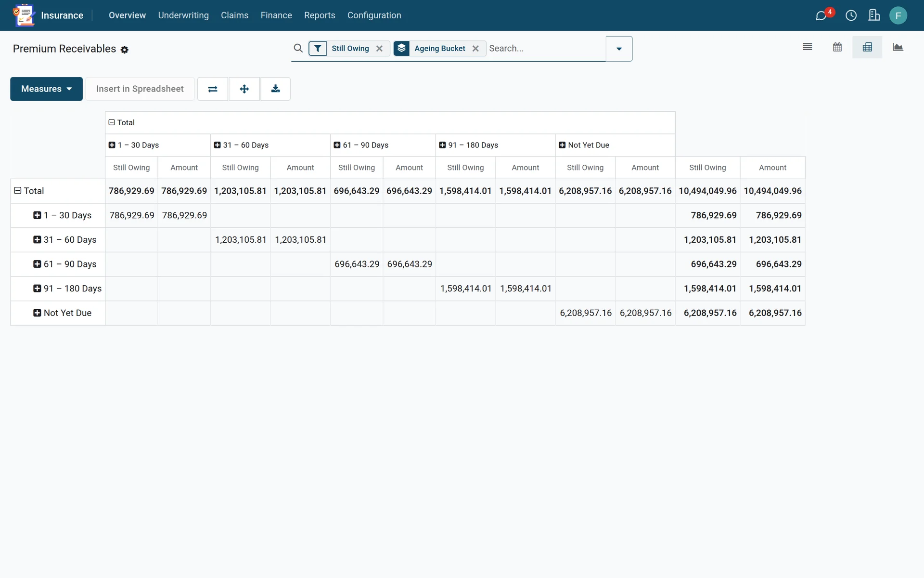Open the activities clock icon

coord(851,15)
